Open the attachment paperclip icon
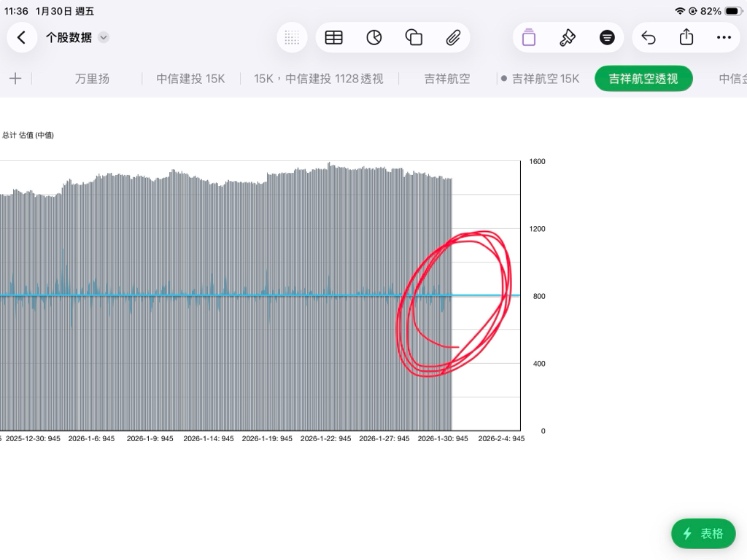This screenshot has height=560, width=747. [453, 38]
